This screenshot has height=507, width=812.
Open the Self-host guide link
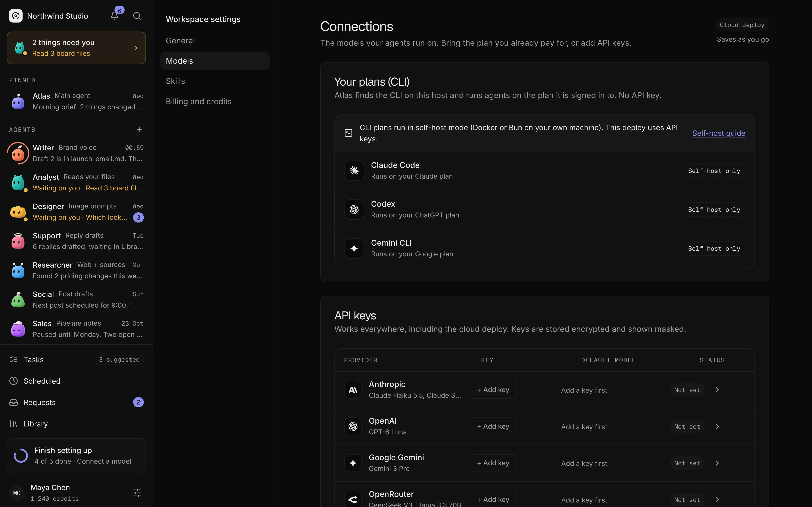tap(719, 133)
